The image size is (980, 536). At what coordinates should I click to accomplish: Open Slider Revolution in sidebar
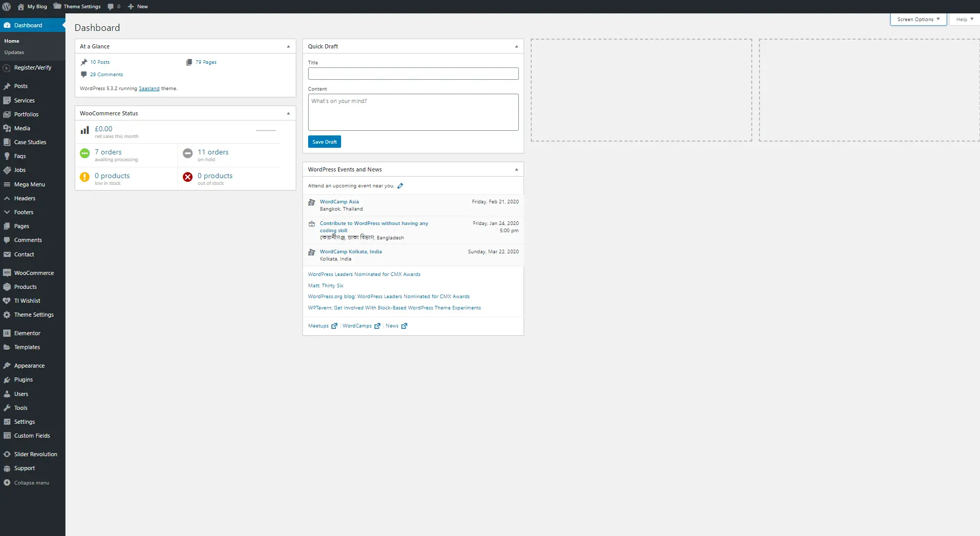[32, 454]
